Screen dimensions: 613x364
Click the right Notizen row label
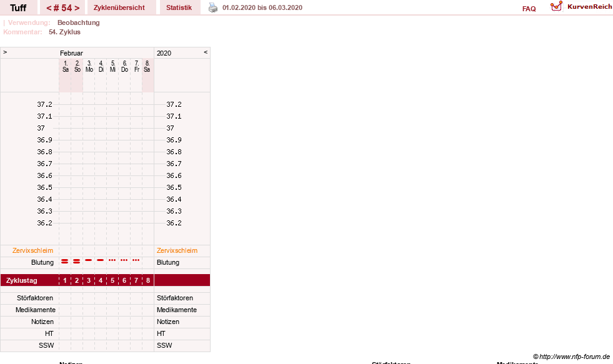(168, 322)
